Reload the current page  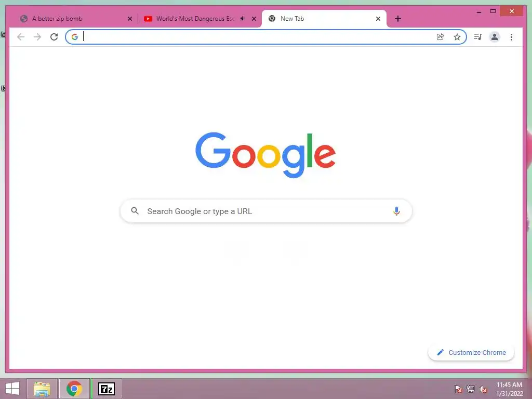pos(54,37)
